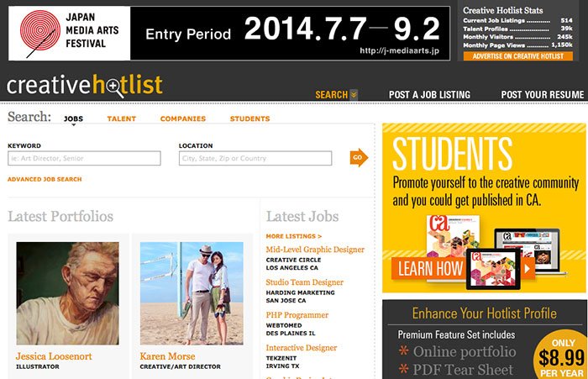588x379 pixels.
Task: Click Monthly Visitors stat line
Action: coord(517,37)
